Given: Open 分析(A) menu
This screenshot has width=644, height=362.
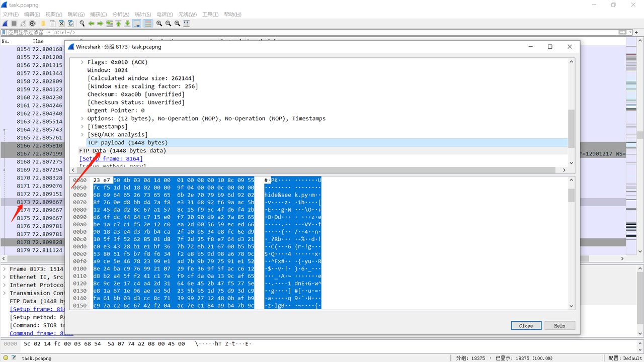Looking at the screenshot, I should (121, 14).
